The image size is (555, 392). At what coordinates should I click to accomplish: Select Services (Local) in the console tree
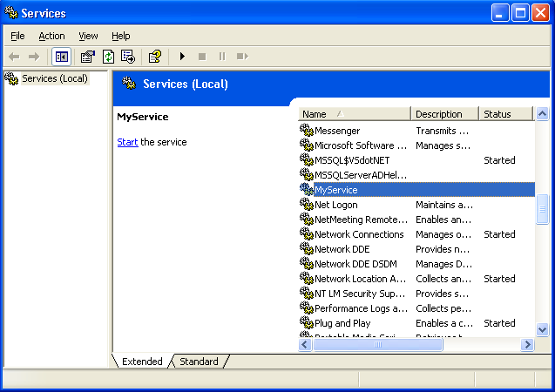pyautogui.click(x=54, y=78)
